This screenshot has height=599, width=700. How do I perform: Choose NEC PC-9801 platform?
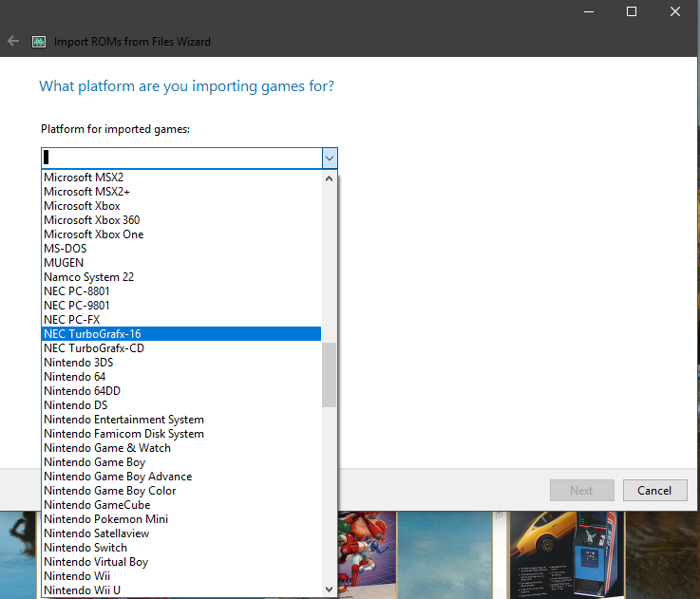(x=181, y=306)
